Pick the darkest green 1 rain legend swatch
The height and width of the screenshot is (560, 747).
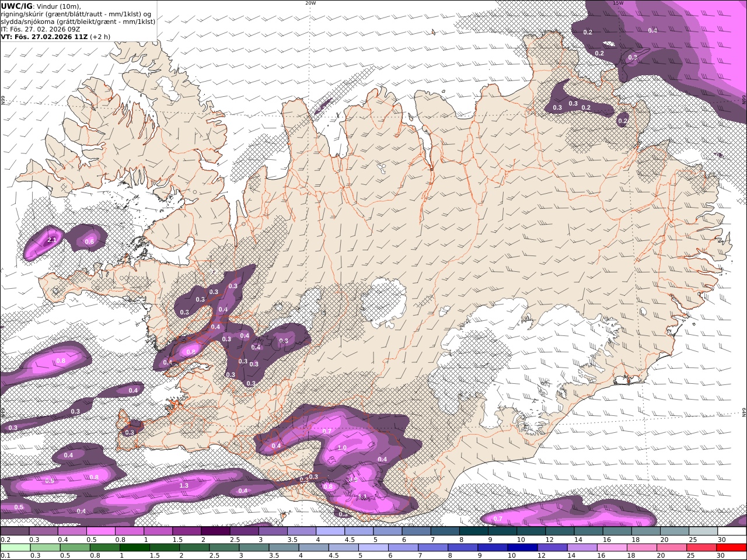(134, 547)
